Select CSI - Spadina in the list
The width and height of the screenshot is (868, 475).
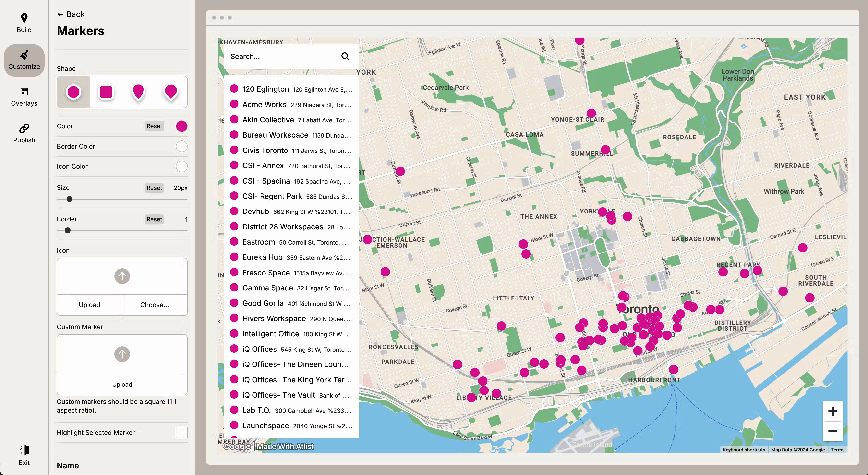[291, 181]
